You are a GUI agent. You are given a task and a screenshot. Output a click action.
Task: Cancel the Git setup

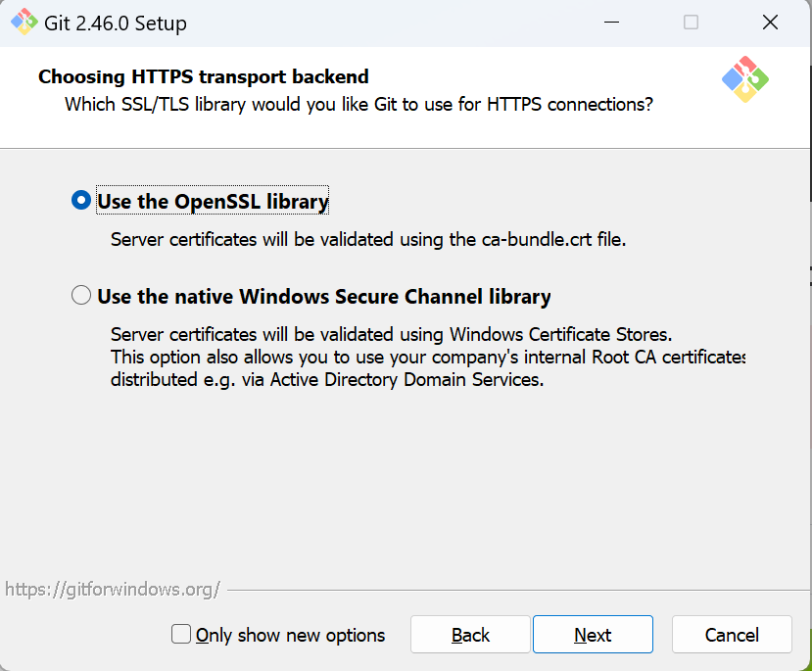click(732, 634)
